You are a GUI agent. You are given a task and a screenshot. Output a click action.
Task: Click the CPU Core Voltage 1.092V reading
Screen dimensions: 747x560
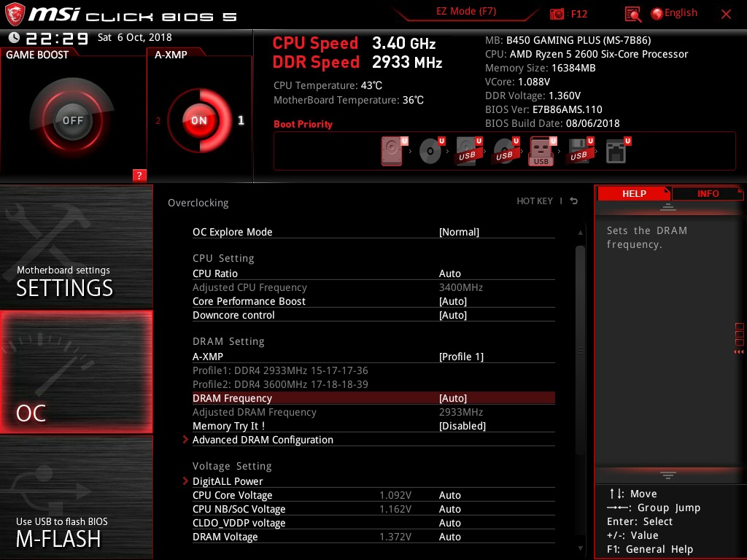(x=395, y=495)
